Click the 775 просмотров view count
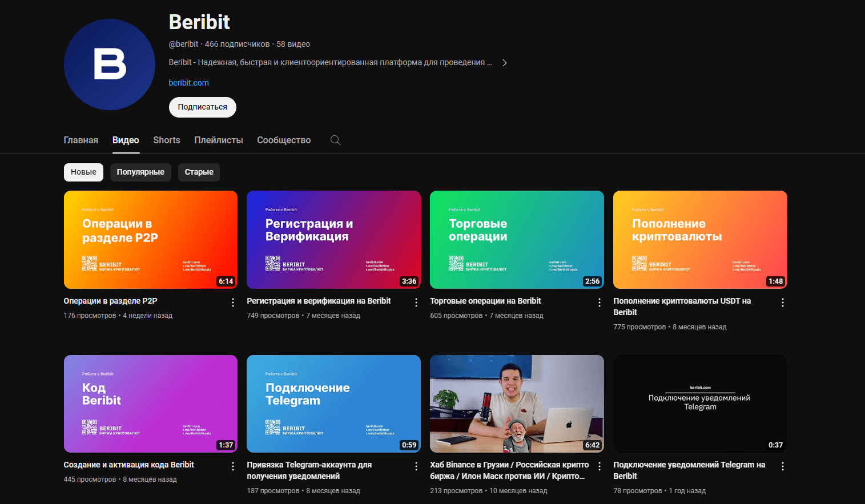The height and width of the screenshot is (504, 865). click(x=639, y=327)
